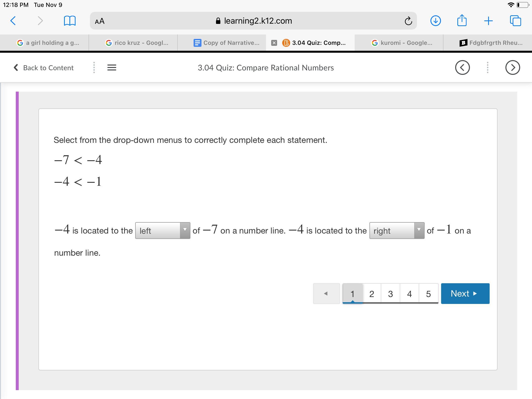The height and width of the screenshot is (399, 532).
Task: Go to next lesson circle arrow
Action: [513, 67]
